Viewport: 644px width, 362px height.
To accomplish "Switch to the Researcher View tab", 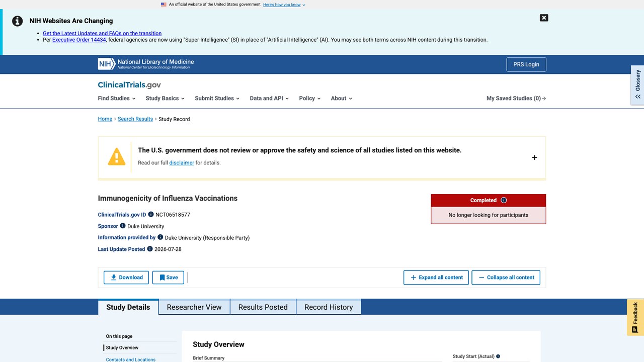I will [194, 307].
